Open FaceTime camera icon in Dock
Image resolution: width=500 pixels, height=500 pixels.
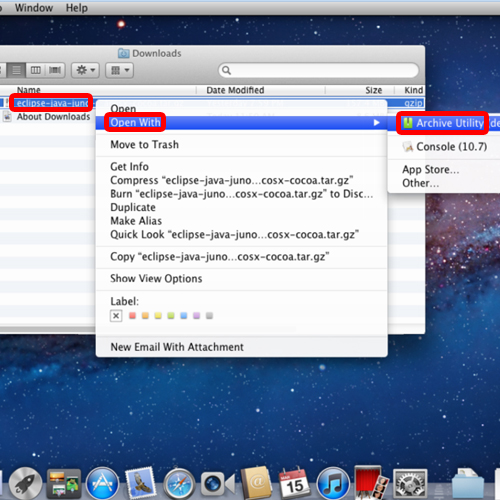(x=217, y=484)
